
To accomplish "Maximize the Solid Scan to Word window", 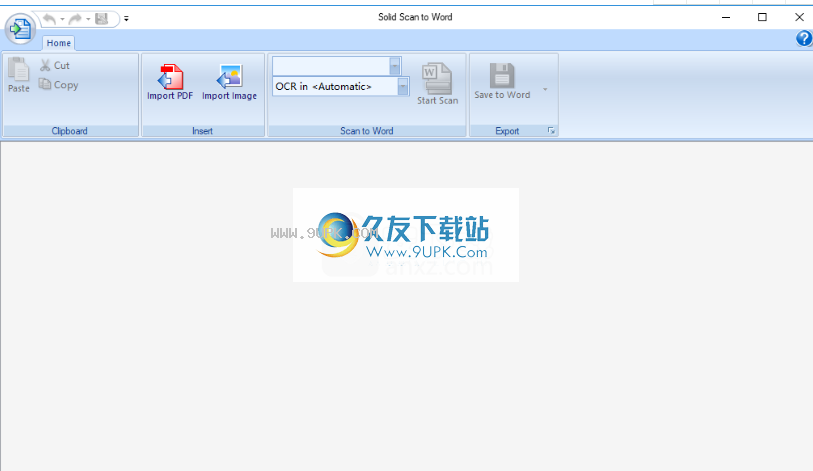I will point(762,17).
